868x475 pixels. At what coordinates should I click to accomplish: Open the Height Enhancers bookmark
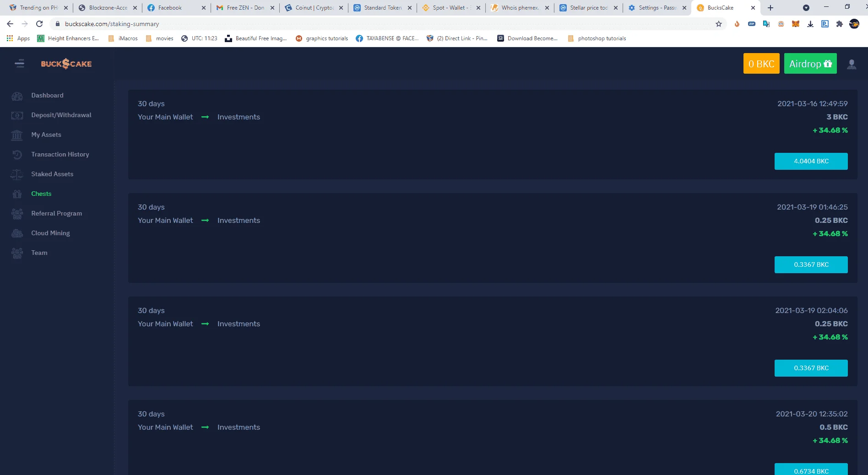pyautogui.click(x=68, y=38)
